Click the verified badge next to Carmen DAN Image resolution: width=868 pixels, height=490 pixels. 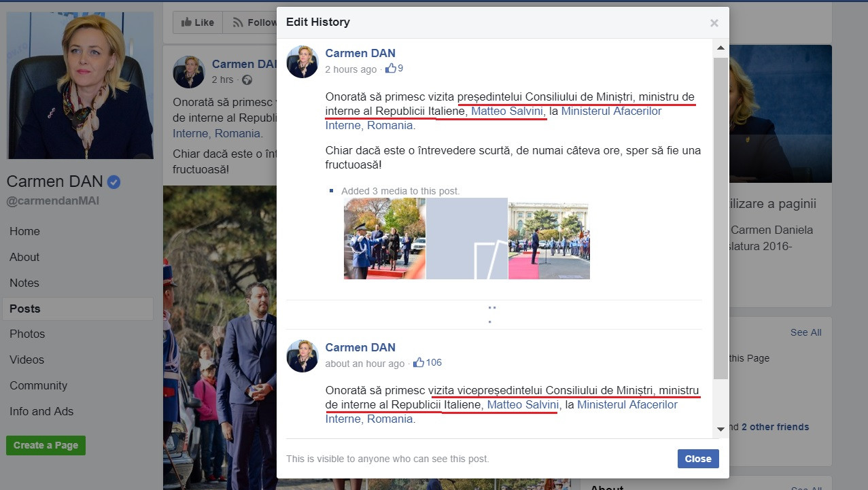[x=114, y=181]
